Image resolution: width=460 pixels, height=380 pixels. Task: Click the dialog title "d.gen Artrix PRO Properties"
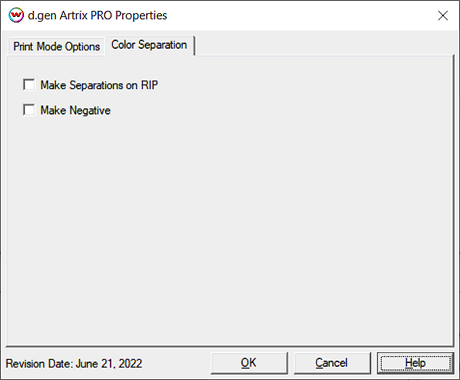click(97, 15)
